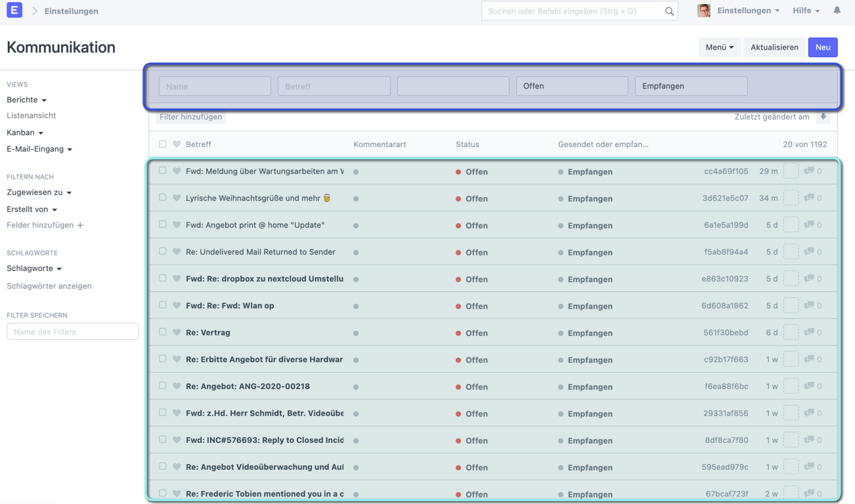Screen dimensions: 855x504
Task: Focus the Name filter field
Action: 215,86
